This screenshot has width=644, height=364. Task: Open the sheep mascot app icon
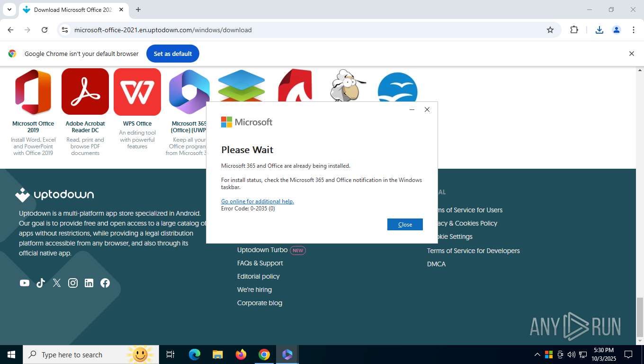point(348,85)
